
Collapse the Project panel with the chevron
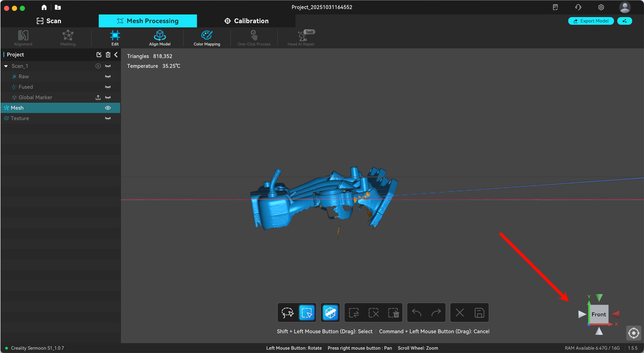[116, 54]
